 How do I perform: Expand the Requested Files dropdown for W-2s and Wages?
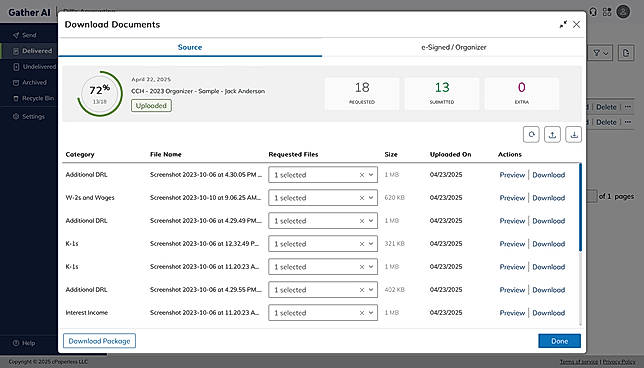(x=371, y=198)
